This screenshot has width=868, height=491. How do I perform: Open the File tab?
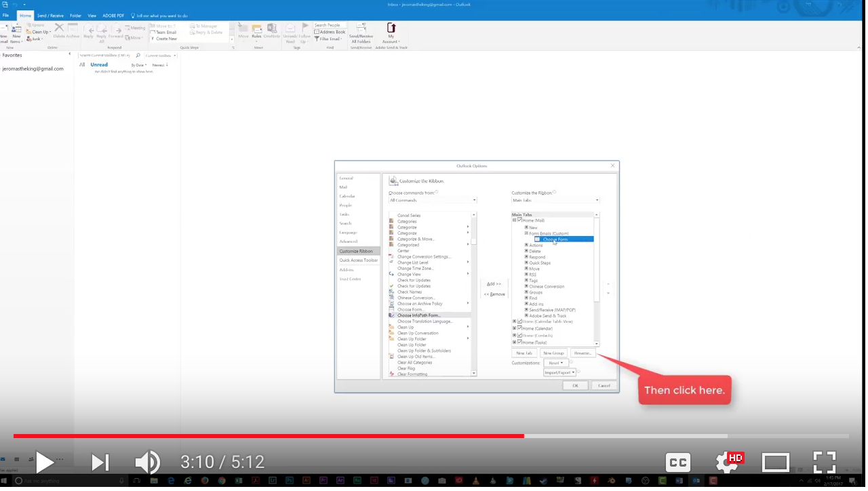(5, 15)
